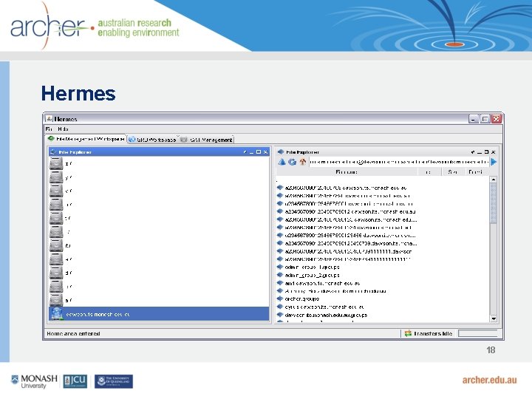Image resolution: width=532 pixels, height=399 pixels.
Task: Click the right File Explorer title icon
Action: tap(281, 152)
